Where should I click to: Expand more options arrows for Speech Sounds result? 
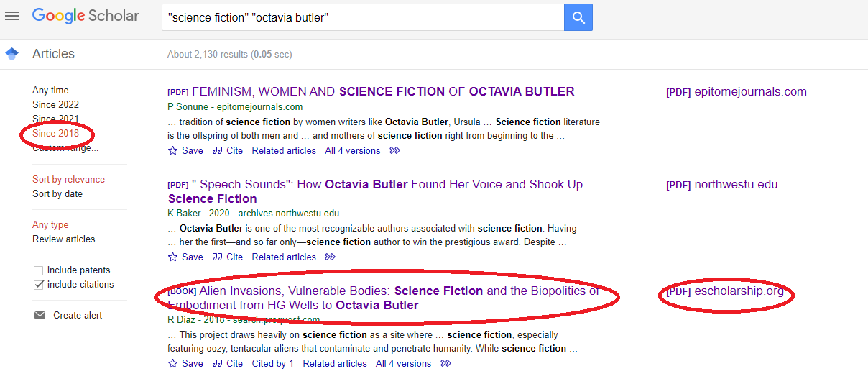pos(330,257)
